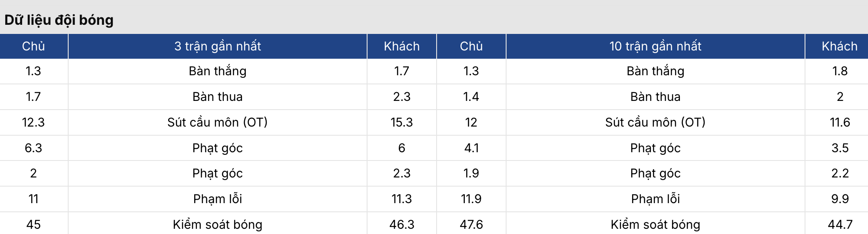The width and height of the screenshot is (868, 234).
Task: Click the 46.3 possession value
Action: (401, 224)
